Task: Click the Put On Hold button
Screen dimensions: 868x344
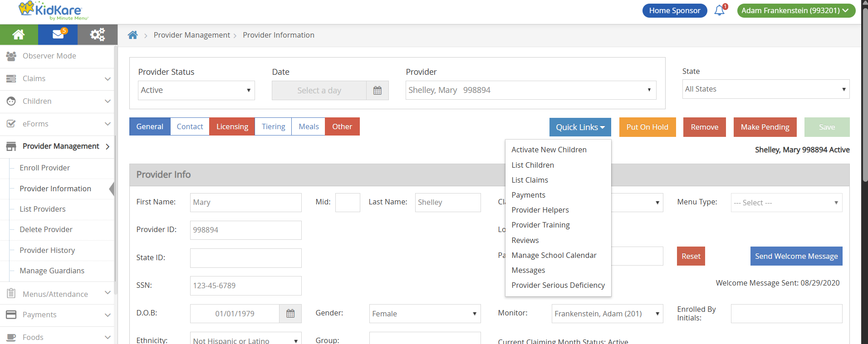Action: pyautogui.click(x=647, y=127)
